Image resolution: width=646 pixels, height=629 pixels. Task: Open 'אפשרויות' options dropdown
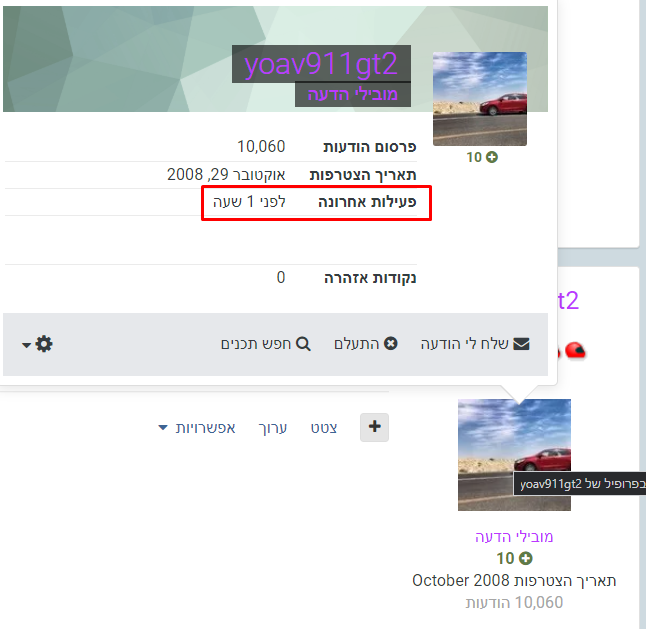[x=197, y=428]
